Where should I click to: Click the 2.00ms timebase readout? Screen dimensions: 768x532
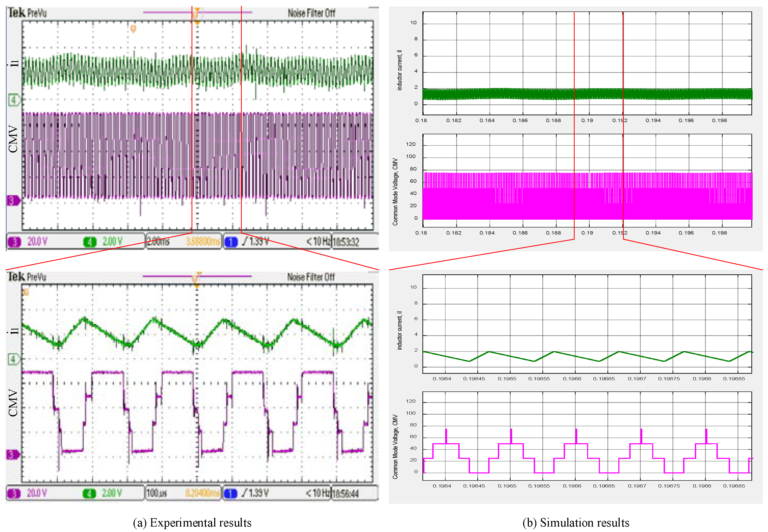point(159,241)
